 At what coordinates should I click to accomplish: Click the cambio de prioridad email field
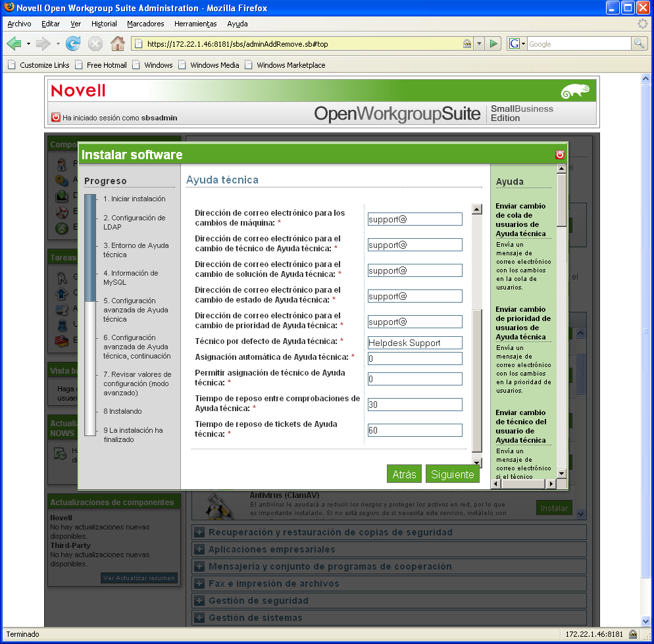(415, 322)
